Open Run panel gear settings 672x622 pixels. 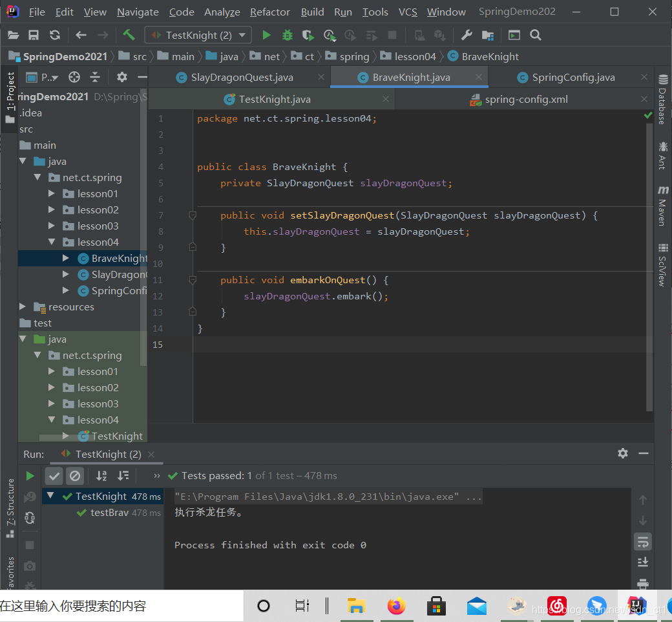(x=623, y=453)
